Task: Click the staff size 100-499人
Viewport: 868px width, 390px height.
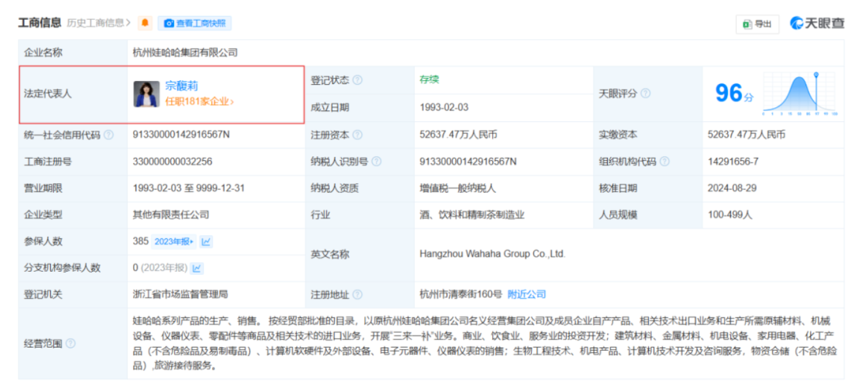Action: point(730,215)
